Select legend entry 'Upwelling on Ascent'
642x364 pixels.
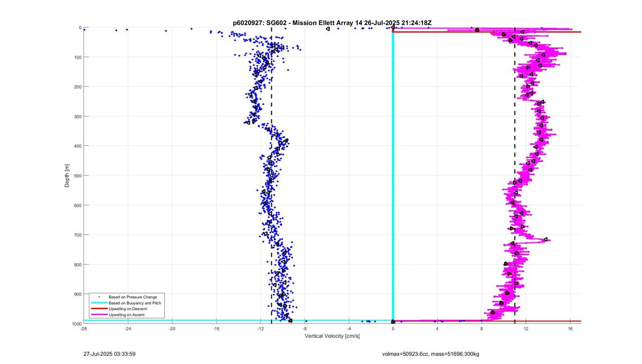(126, 315)
